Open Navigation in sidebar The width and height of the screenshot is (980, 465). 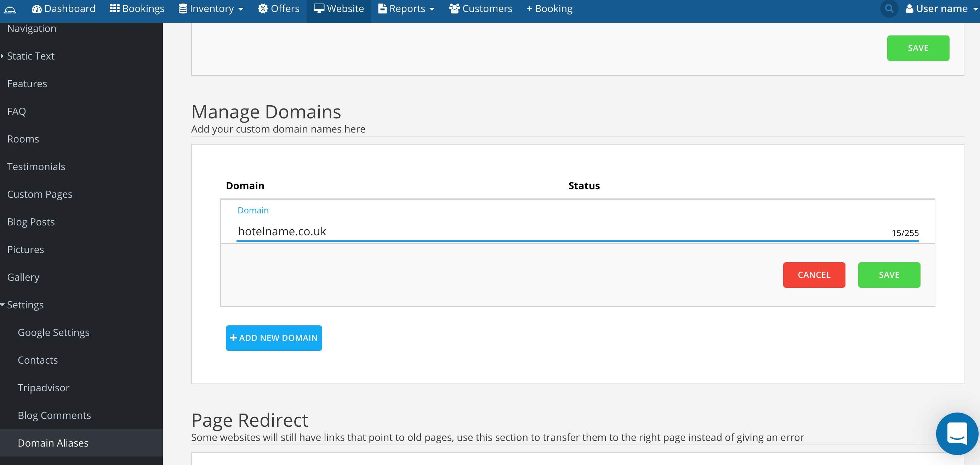point(32,28)
